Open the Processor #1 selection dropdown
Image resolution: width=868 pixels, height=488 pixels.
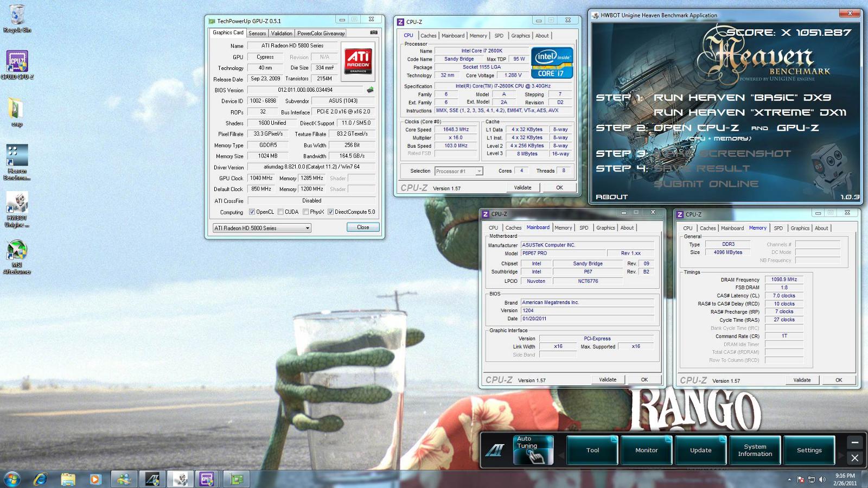458,171
